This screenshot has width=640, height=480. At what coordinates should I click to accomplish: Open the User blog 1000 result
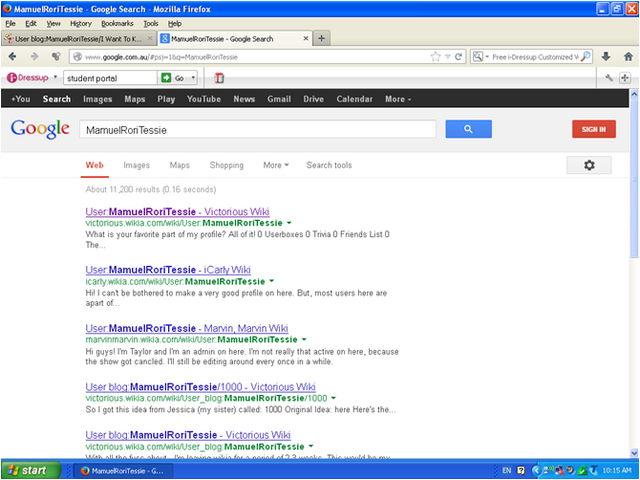coord(200,387)
